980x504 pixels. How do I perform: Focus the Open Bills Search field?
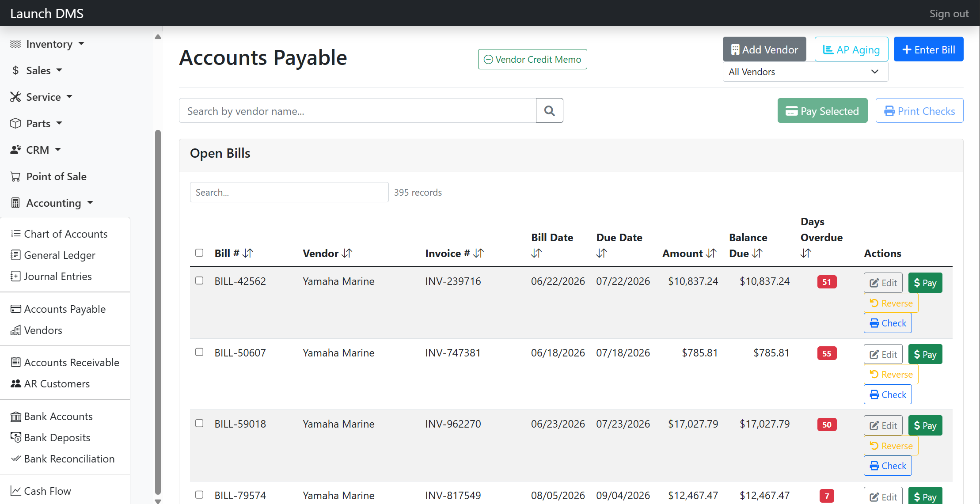click(x=289, y=192)
